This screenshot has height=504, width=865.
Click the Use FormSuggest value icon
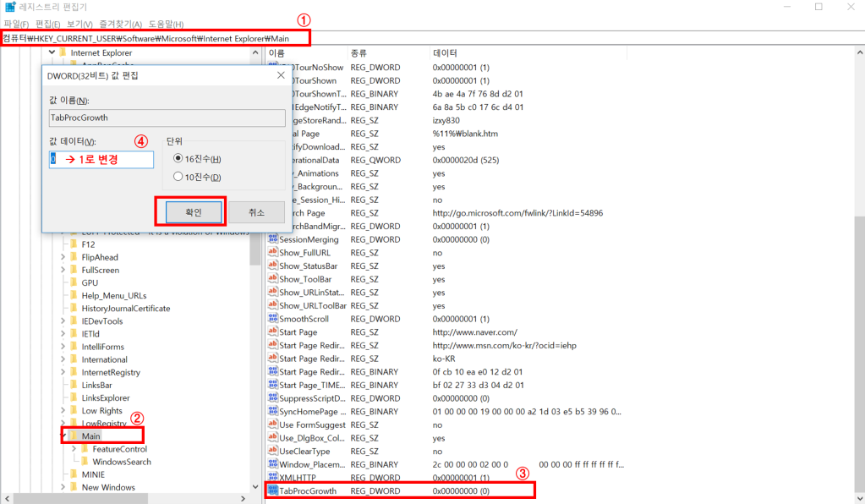pyautogui.click(x=272, y=424)
